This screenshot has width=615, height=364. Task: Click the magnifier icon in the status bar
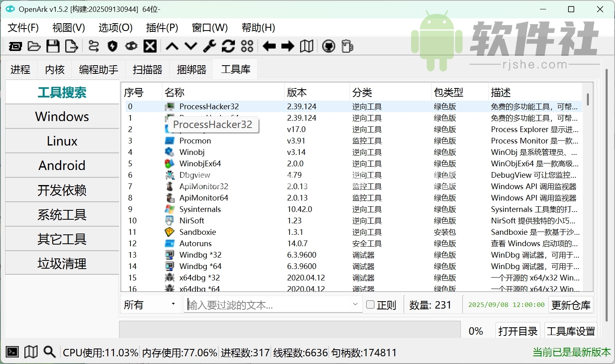click(x=49, y=352)
